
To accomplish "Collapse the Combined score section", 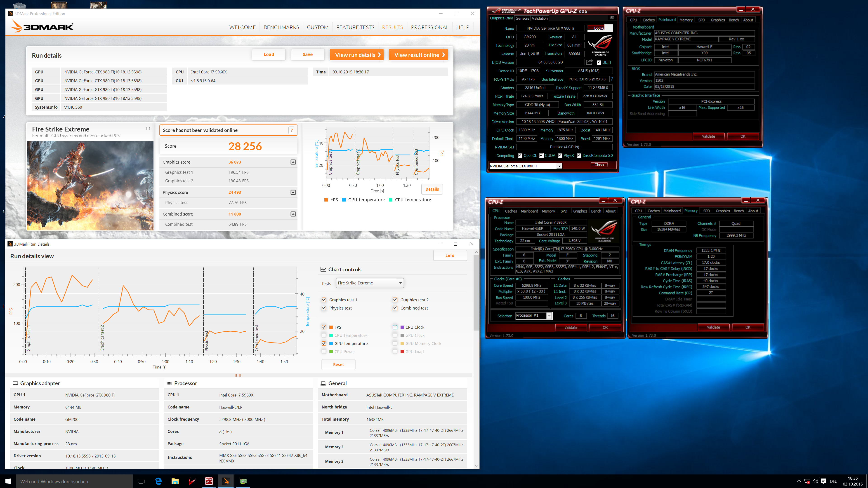I will pos(293,214).
